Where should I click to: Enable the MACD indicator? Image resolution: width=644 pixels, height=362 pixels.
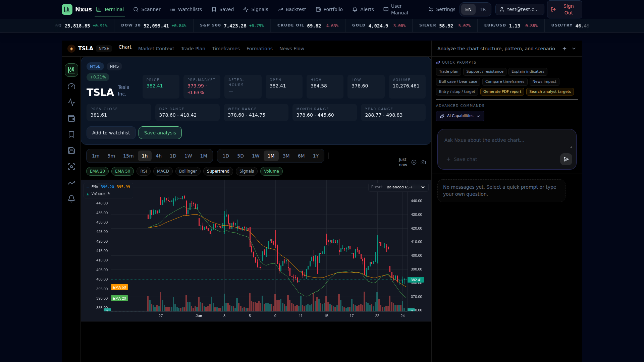(x=163, y=171)
